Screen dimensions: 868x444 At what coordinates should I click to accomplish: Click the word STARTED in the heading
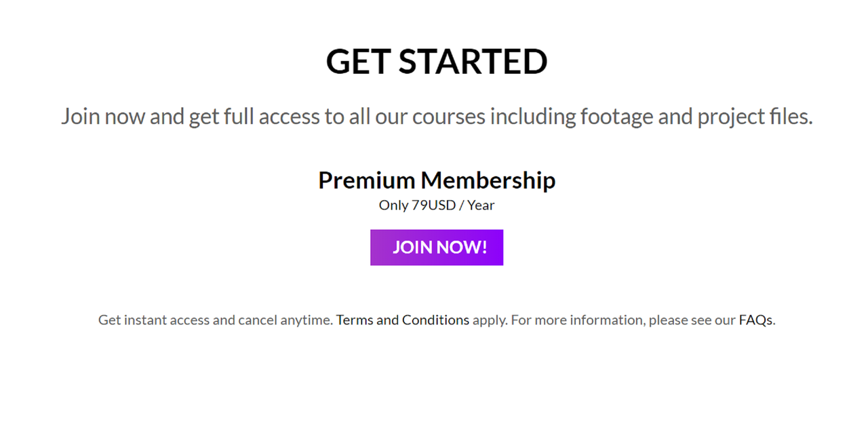pos(473,61)
